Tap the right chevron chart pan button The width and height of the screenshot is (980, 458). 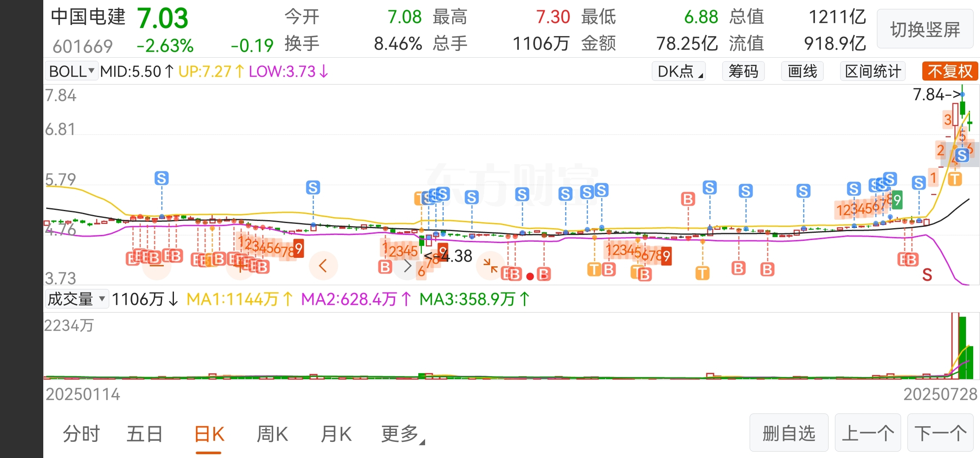[x=407, y=266]
